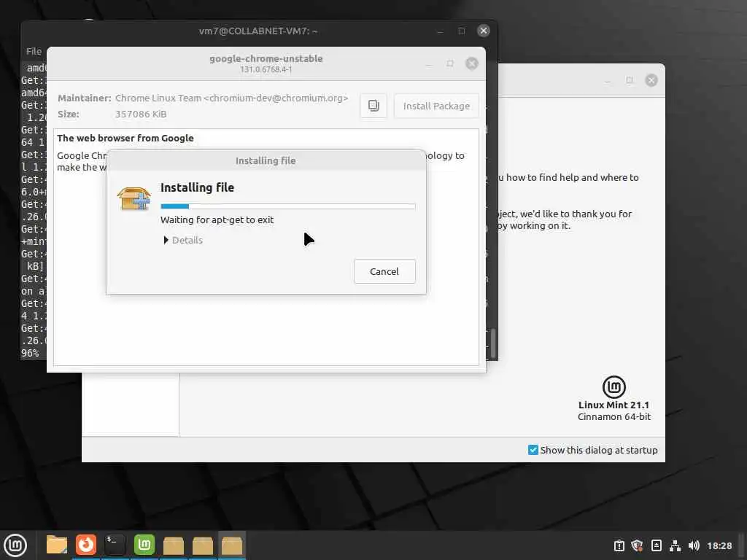Switch to the first package taskbar item
The width and height of the screenshot is (747, 560).
pos(174,545)
